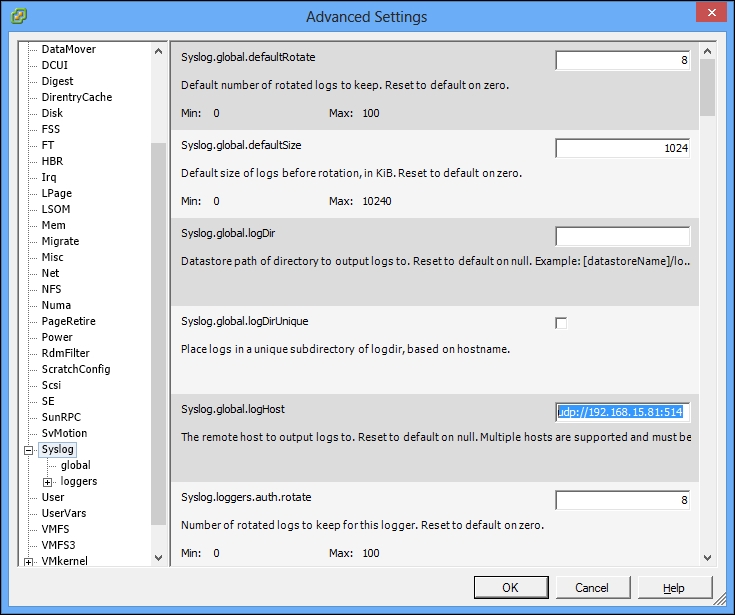This screenshot has width=735, height=615.
Task: Click the Syslog.loggers.auth.rotate value field
Action: pyautogui.click(x=622, y=500)
